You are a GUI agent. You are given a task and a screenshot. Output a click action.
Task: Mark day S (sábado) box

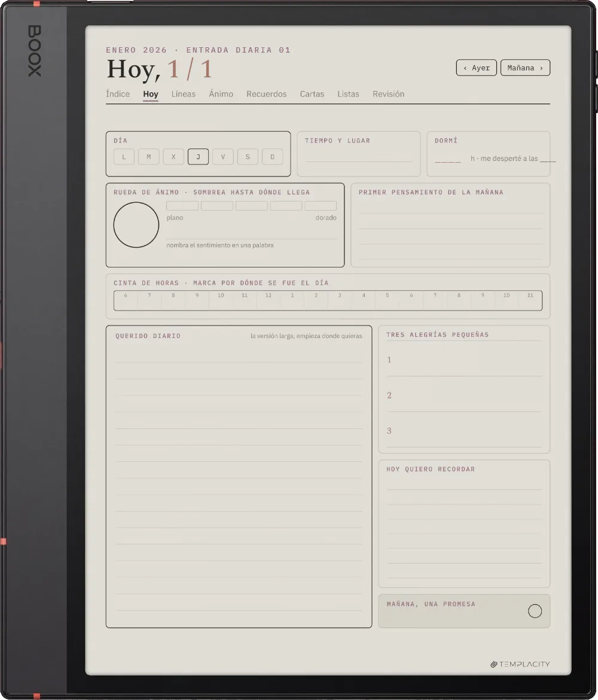(x=248, y=157)
